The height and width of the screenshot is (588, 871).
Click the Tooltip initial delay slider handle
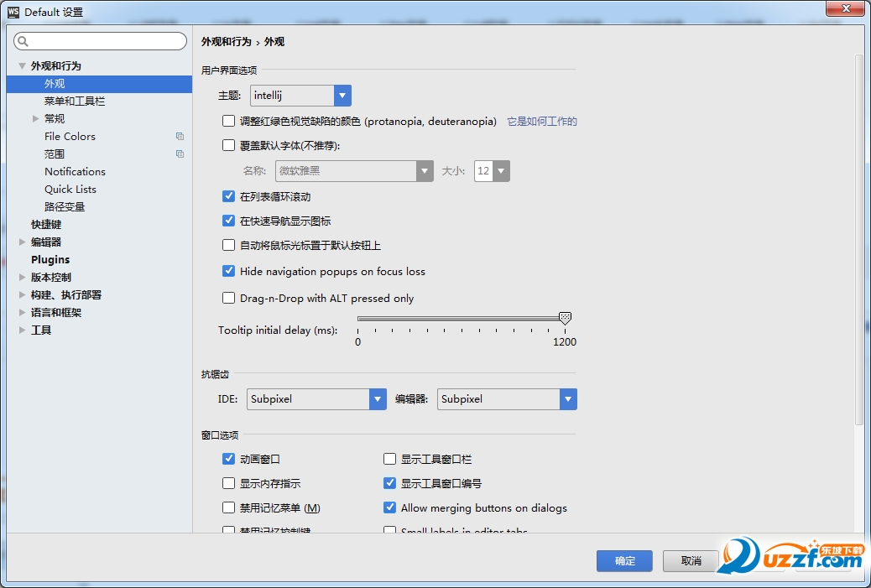point(565,318)
